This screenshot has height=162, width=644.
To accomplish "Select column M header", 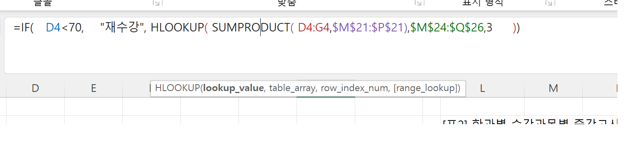I will [x=553, y=88].
